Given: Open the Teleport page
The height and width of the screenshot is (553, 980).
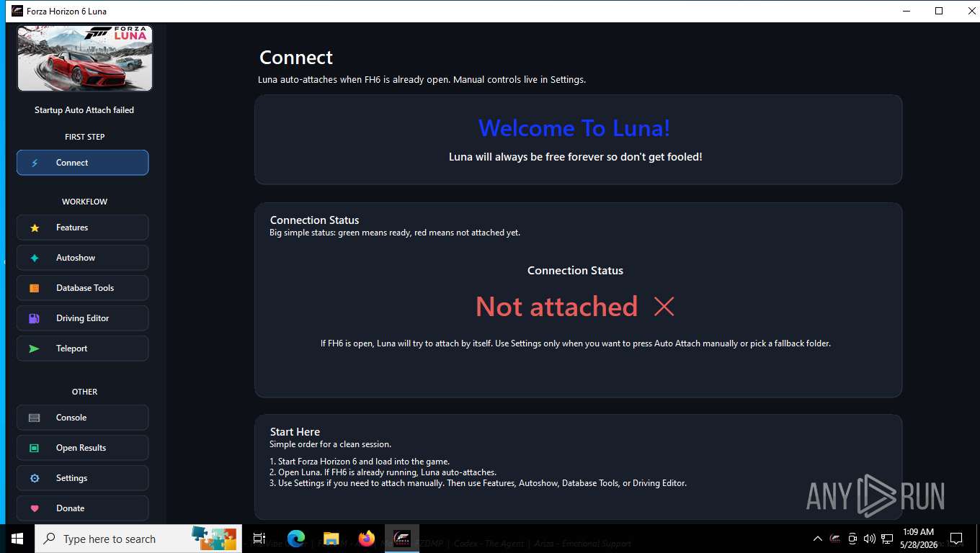Looking at the screenshot, I should tap(82, 349).
